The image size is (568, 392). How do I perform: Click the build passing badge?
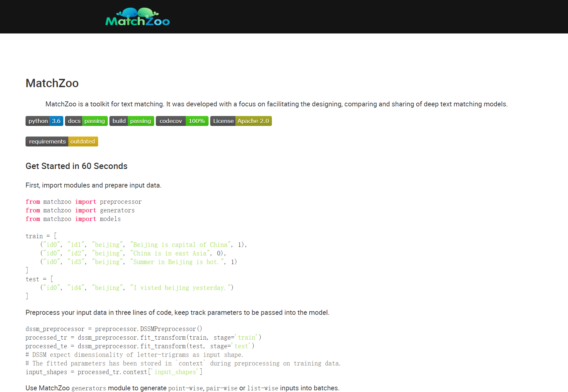tap(132, 121)
